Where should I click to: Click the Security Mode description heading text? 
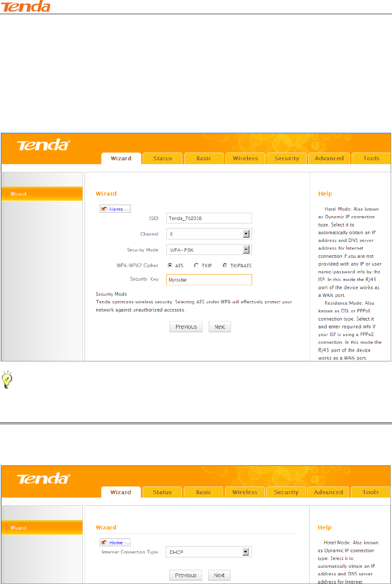111,294
